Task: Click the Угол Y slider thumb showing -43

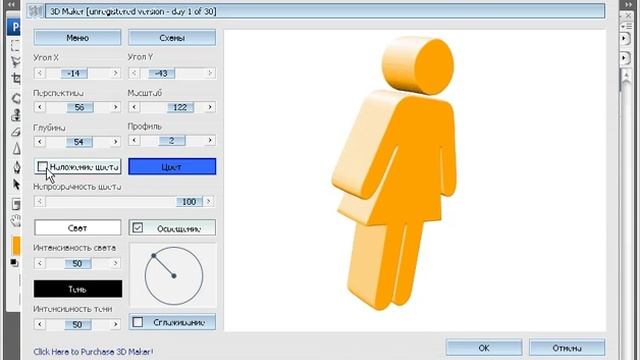Action: (161, 73)
